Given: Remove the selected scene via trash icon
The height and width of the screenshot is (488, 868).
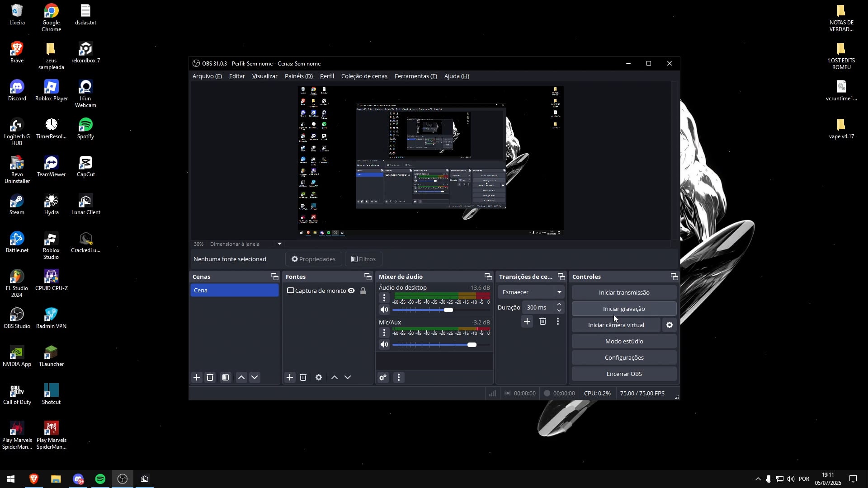Looking at the screenshot, I should tap(210, 377).
